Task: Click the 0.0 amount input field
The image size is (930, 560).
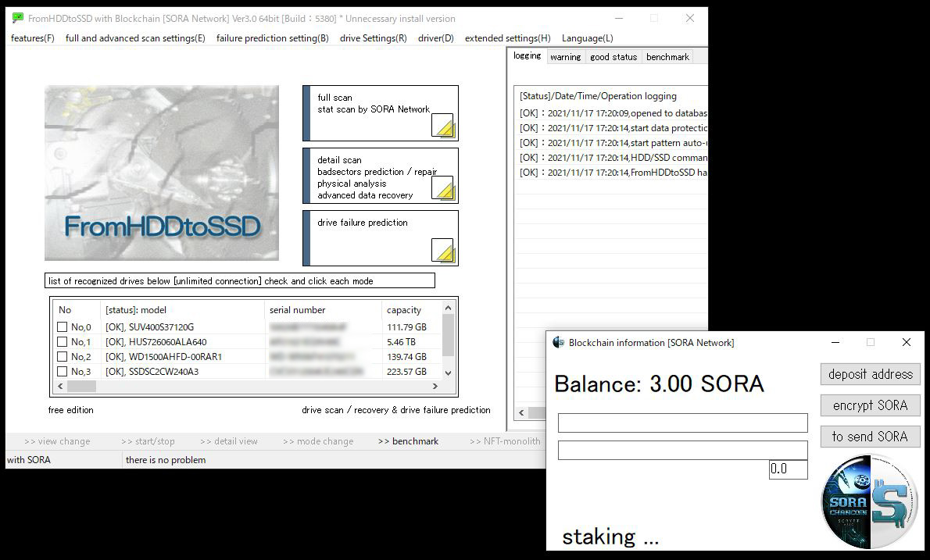Action: 789,469
